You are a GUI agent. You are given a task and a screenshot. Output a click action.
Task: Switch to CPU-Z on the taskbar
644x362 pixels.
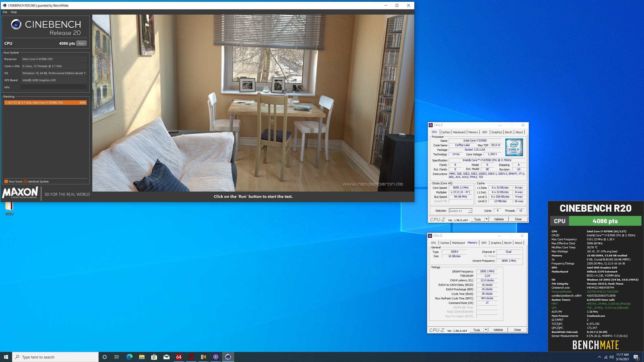coord(216,357)
